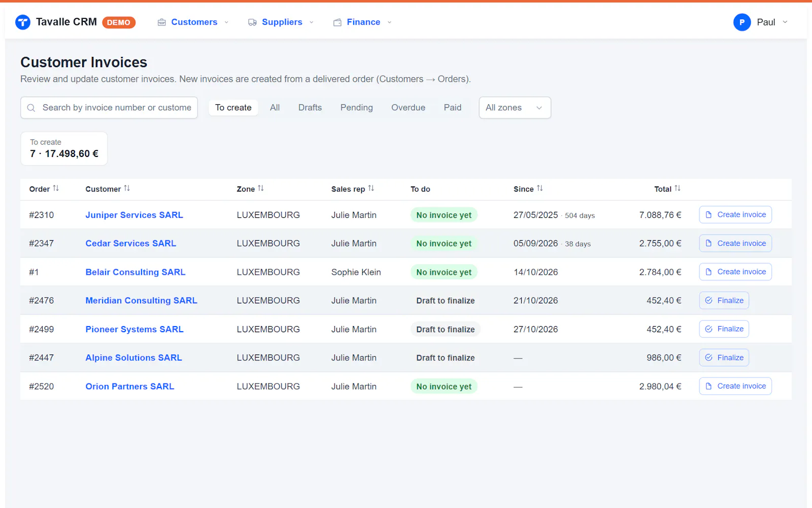Click the search magnifier icon
812x508 pixels.
(x=31, y=108)
